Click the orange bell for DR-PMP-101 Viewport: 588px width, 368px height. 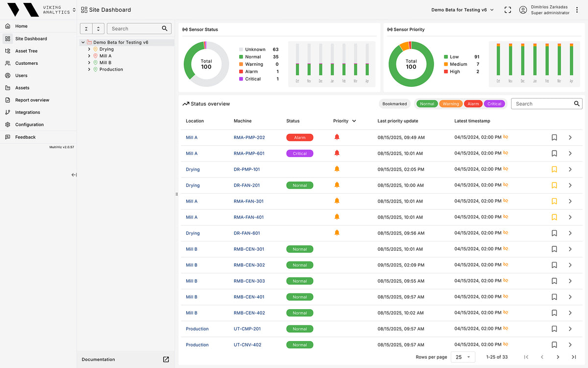(337, 169)
